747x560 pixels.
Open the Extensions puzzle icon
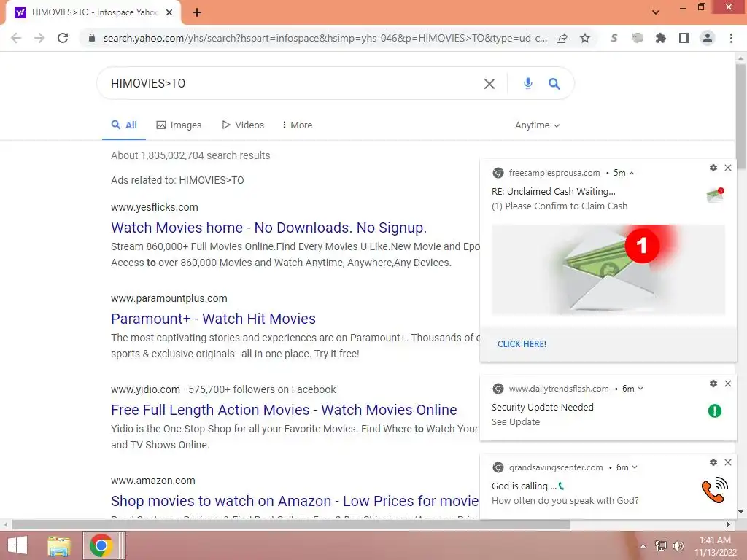click(660, 38)
